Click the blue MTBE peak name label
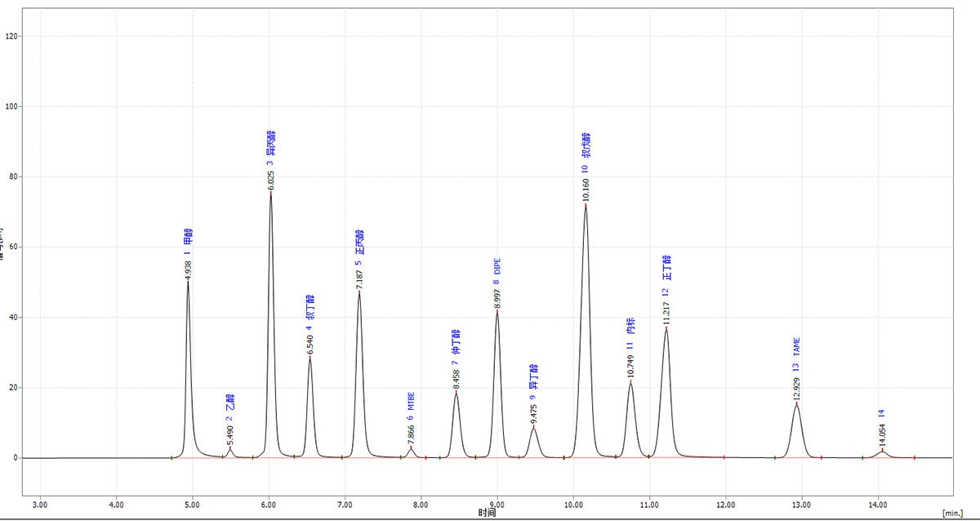 click(x=411, y=401)
